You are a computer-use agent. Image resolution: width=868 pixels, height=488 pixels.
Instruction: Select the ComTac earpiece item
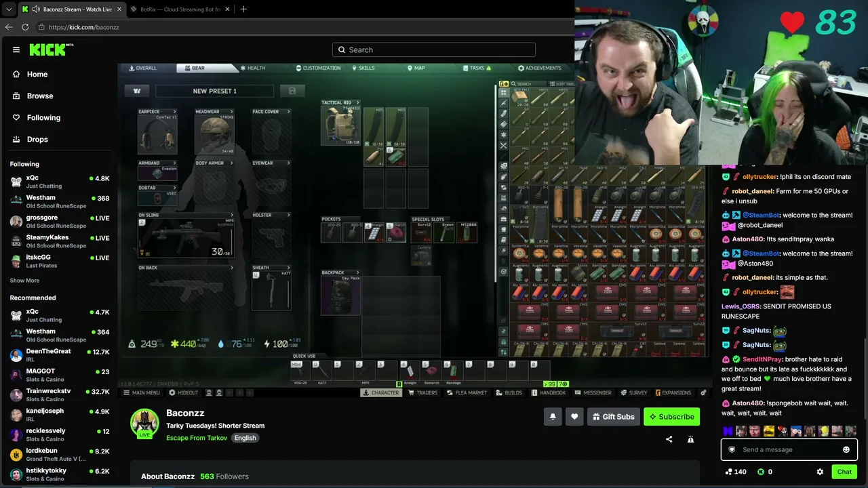(x=157, y=135)
